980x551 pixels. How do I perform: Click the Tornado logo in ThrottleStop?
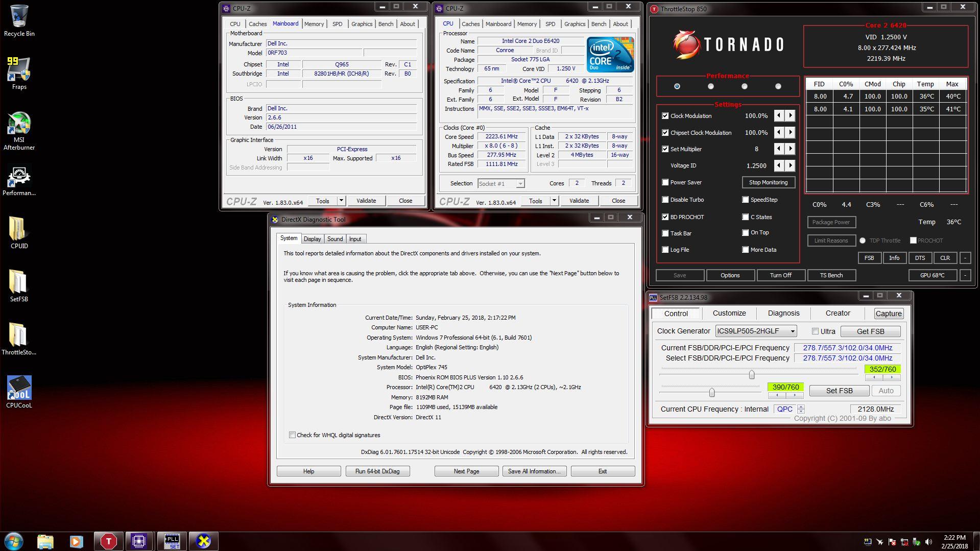(728, 44)
